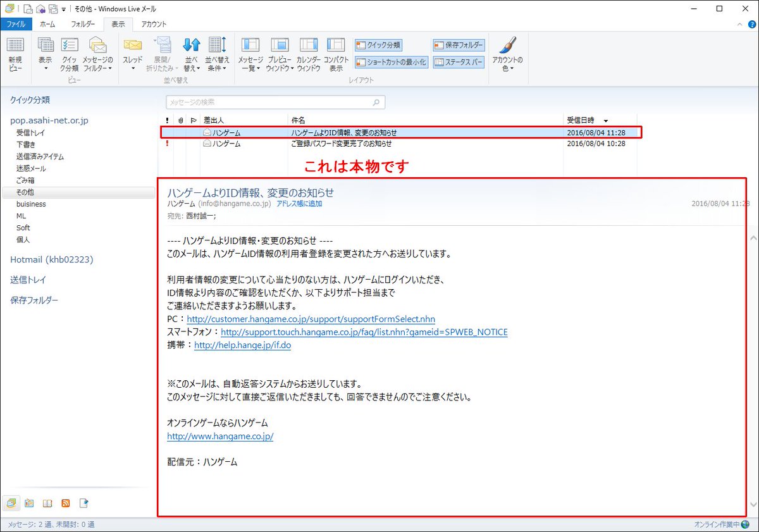Click the スレッド conversation icon
759x532 pixels.
133,54
